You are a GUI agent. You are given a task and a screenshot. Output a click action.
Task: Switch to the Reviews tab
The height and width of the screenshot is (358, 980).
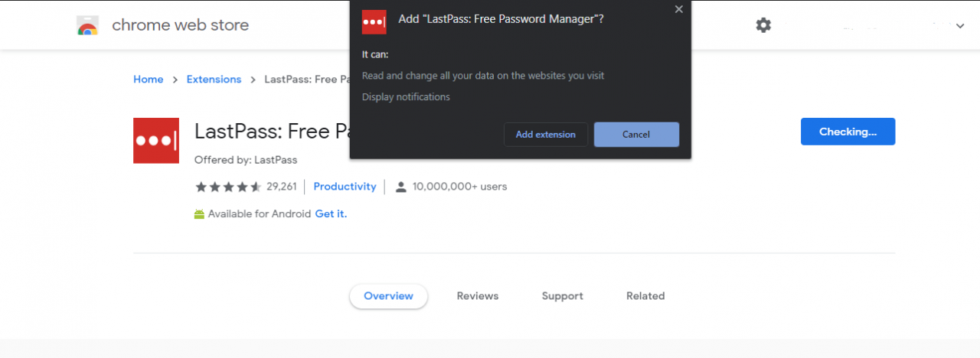(477, 296)
